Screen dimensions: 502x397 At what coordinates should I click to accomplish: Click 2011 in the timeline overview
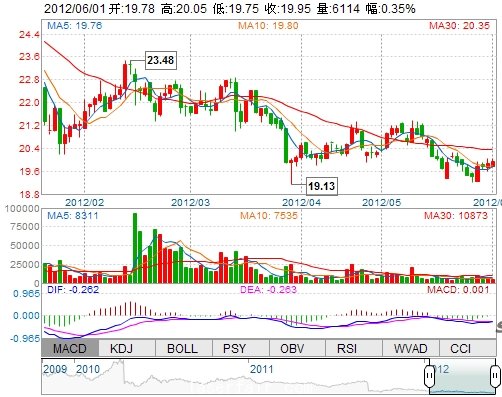pyautogui.click(x=261, y=369)
